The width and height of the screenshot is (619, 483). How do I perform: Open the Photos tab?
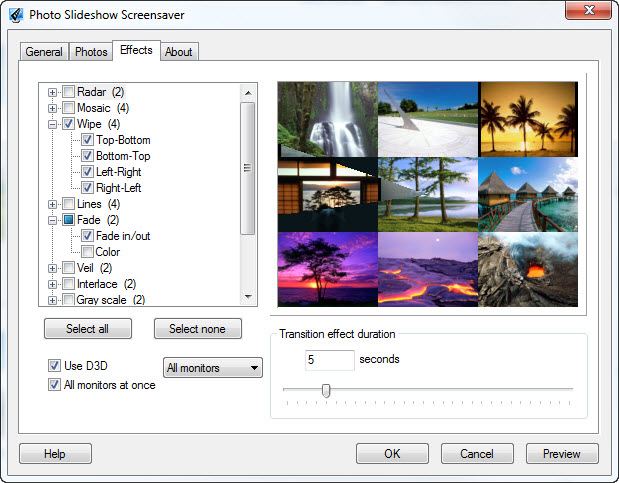pyautogui.click(x=90, y=52)
